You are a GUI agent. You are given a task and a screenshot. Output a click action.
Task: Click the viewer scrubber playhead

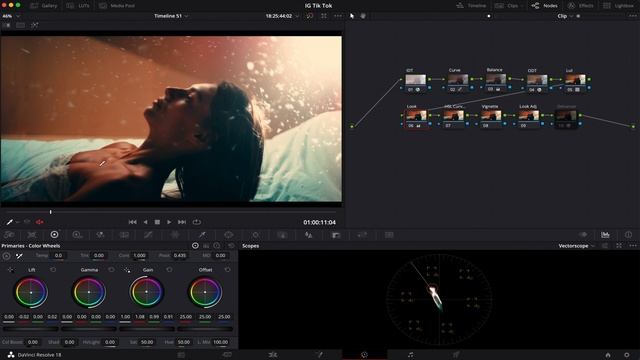[x=51, y=212]
